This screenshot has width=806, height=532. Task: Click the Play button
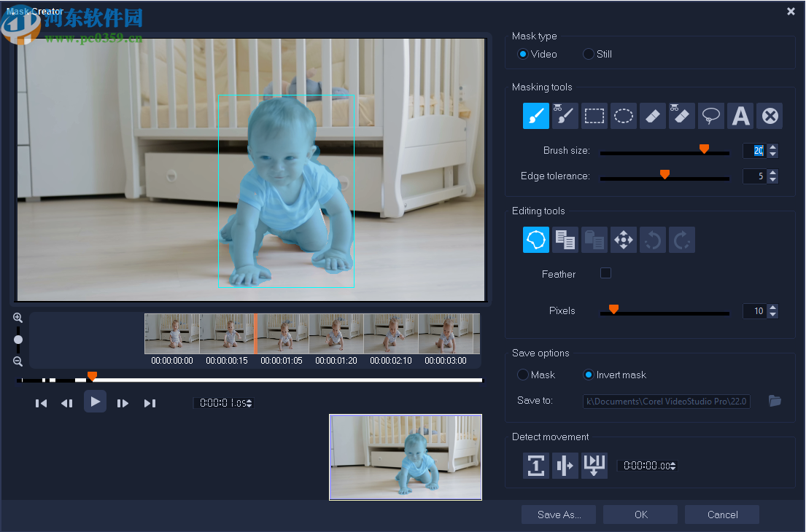(x=95, y=402)
